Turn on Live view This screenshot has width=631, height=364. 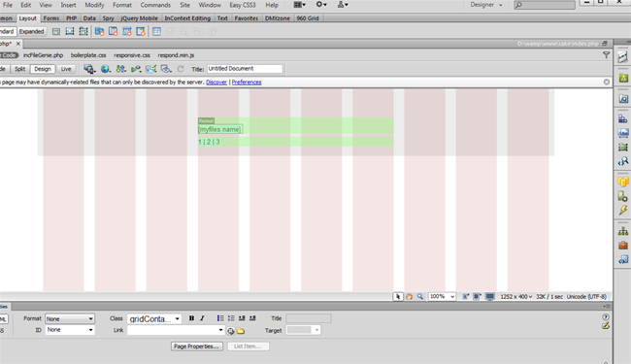[x=66, y=69]
